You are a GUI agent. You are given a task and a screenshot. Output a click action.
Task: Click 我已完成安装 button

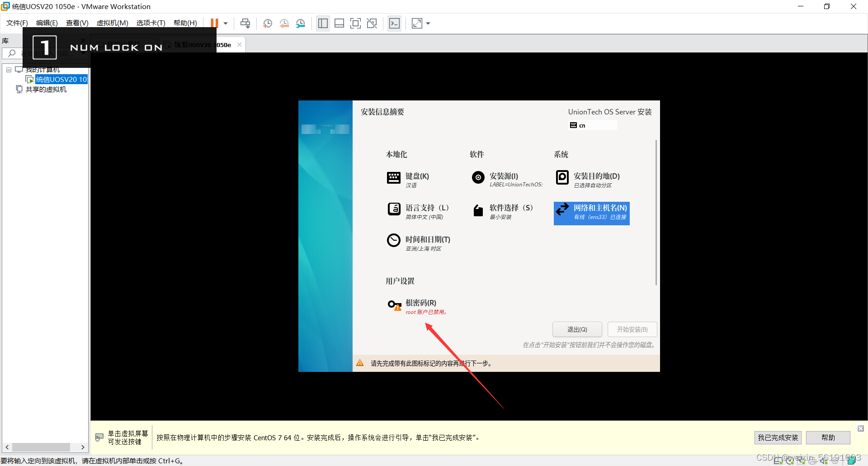click(x=778, y=437)
